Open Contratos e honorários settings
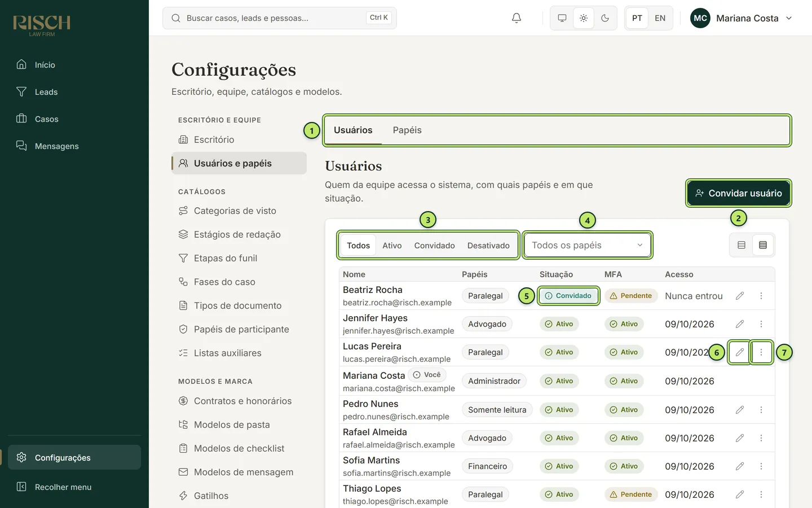 [239, 401]
